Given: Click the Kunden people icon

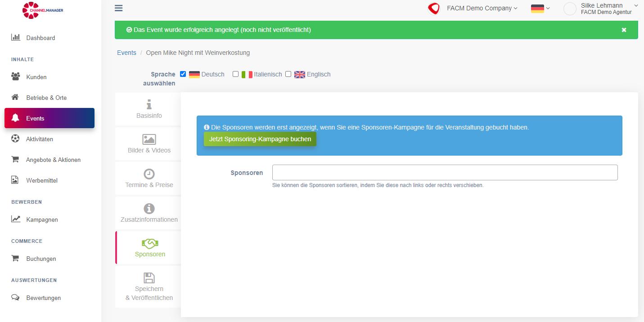Looking at the screenshot, I should pos(15,76).
